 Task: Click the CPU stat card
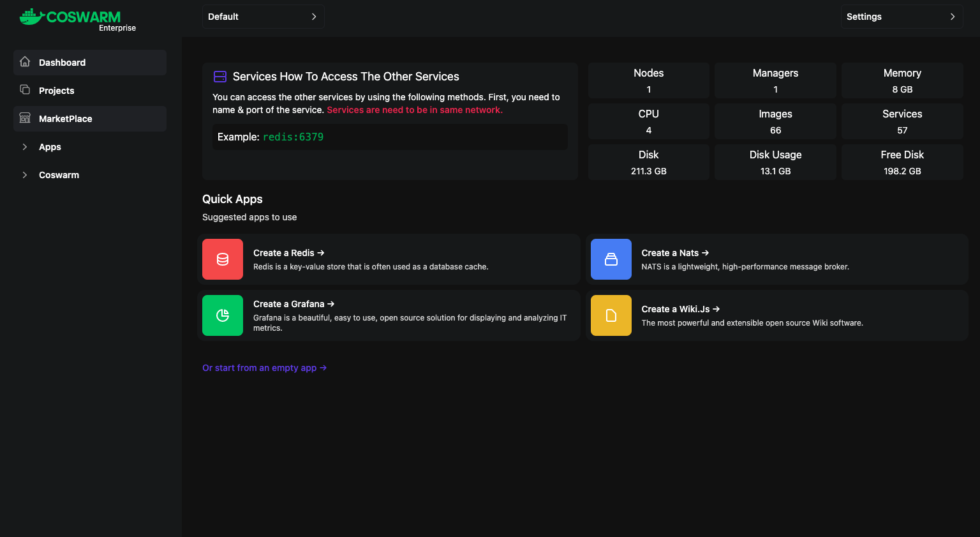click(x=649, y=121)
